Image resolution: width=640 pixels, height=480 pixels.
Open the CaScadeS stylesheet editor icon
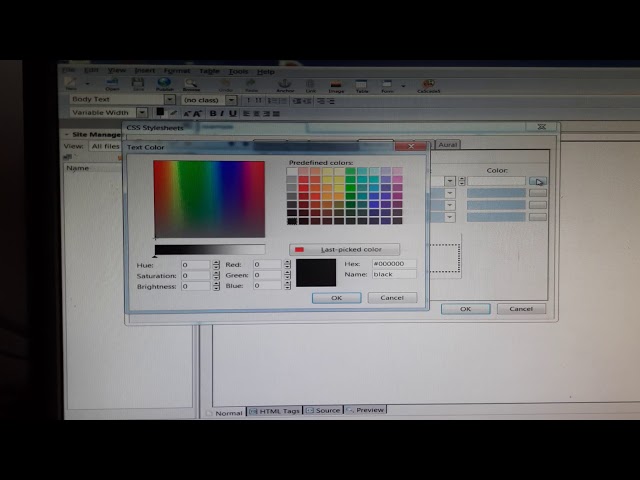point(428,84)
